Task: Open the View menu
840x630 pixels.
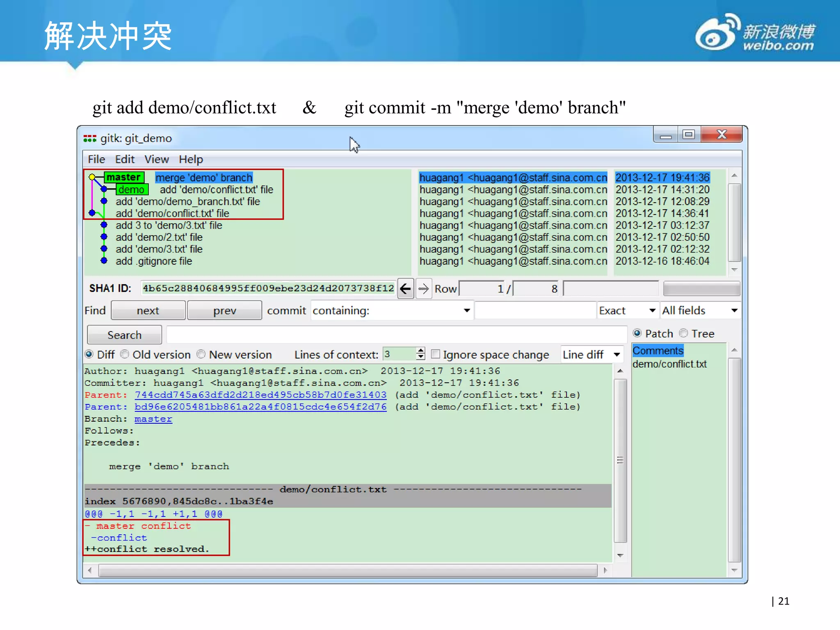Action: 156,159
